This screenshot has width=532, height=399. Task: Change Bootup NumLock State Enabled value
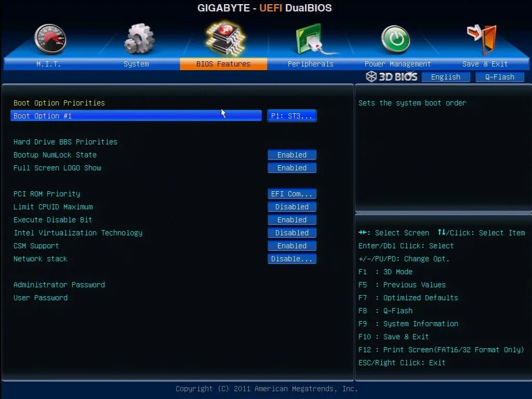coord(292,155)
